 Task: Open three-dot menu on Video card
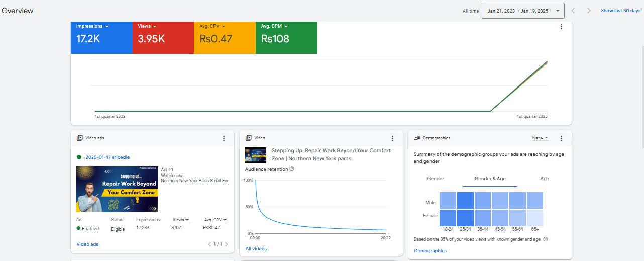pyautogui.click(x=393, y=138)
